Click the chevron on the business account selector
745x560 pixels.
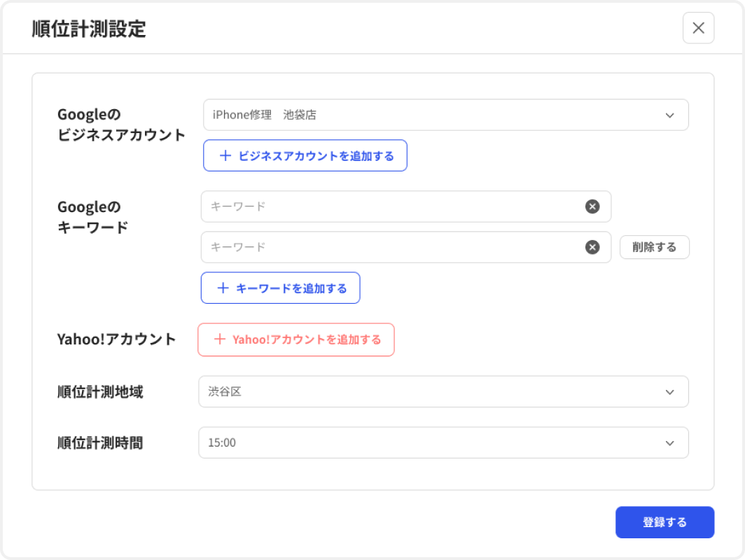click(670, 115)
